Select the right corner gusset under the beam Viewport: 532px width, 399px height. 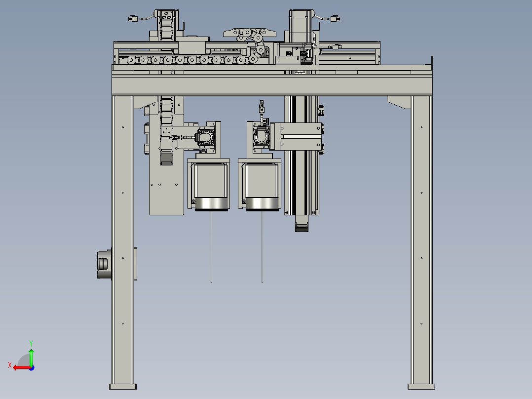tap(399, 102)
